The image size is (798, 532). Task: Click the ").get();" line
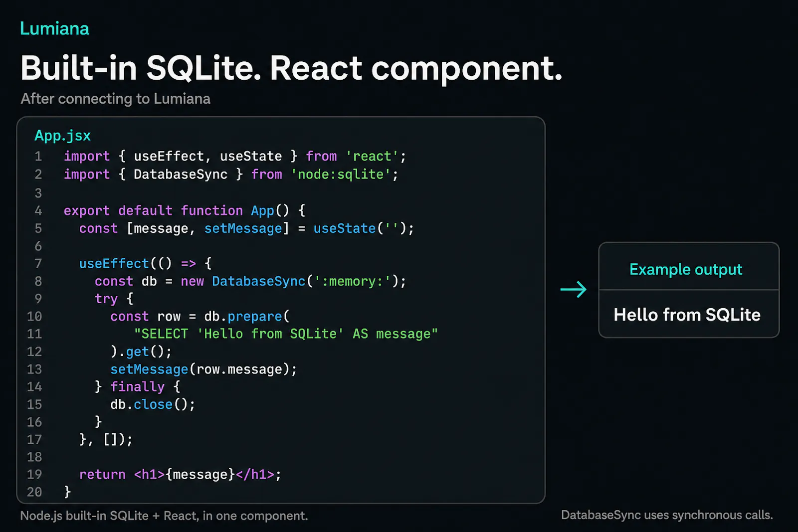tap(141, 352)
